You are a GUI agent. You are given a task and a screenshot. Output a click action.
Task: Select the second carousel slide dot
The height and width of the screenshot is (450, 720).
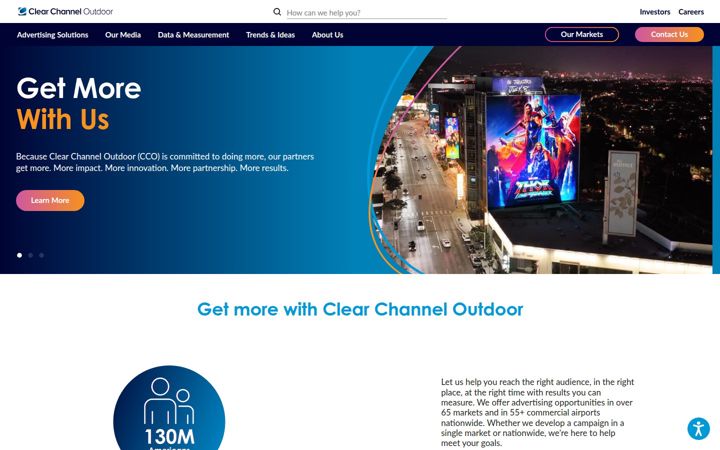coord(30,255)
